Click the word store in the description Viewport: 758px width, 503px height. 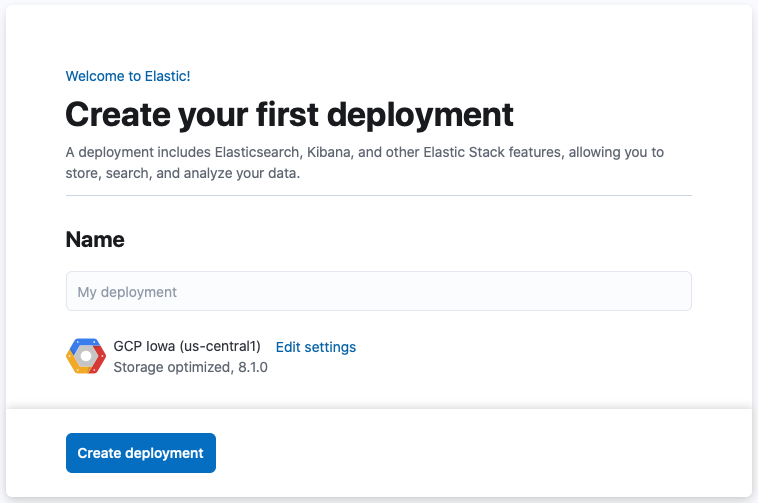click(x=83, y=173)
